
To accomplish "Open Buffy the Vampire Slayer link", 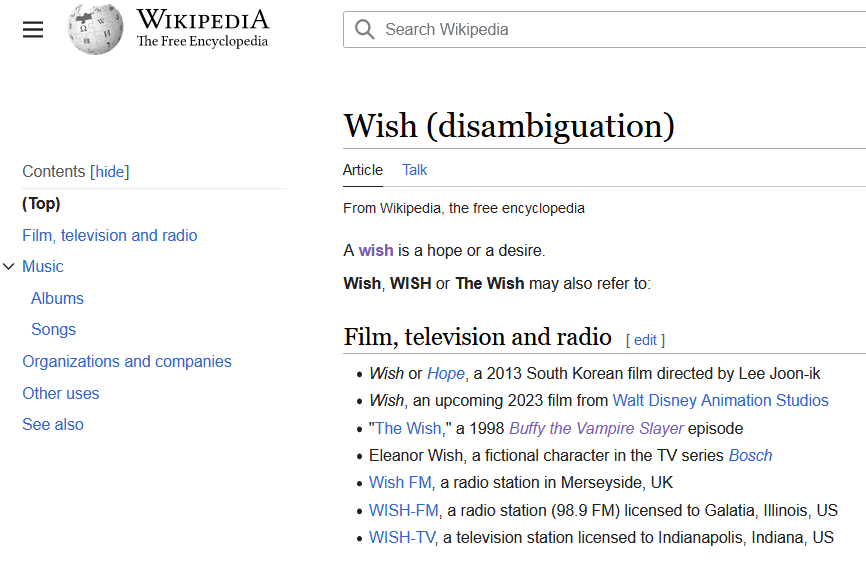I will [596, 428].
